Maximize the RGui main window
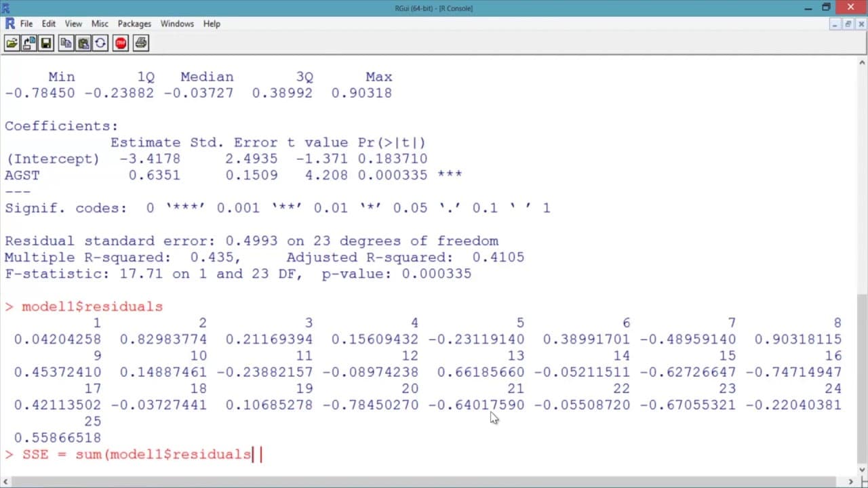 [x=826, y=7]
